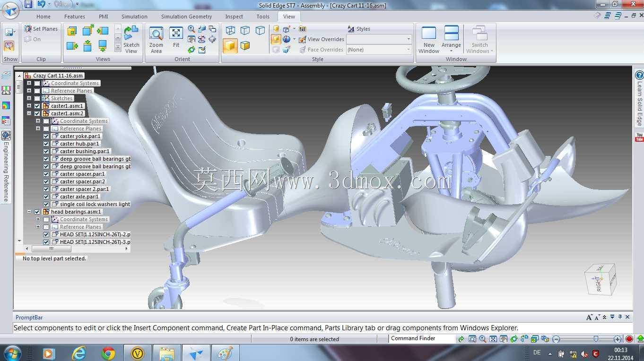Open the Sketch View command
The image size is (644, 361).
131,40
